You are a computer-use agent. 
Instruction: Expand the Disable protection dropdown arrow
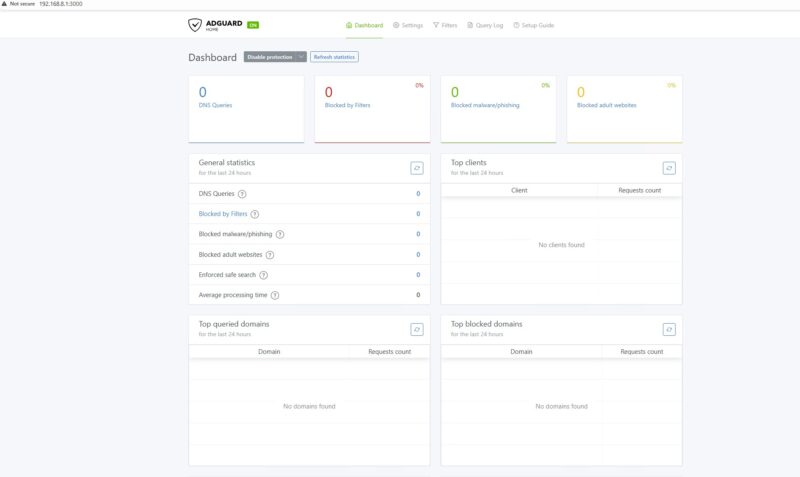point(301,57)
